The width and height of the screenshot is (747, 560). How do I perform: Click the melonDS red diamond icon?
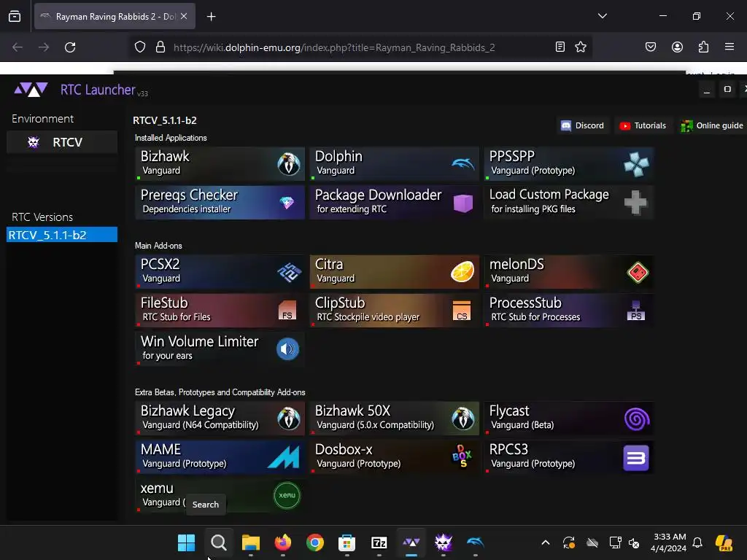pos(638,273)
